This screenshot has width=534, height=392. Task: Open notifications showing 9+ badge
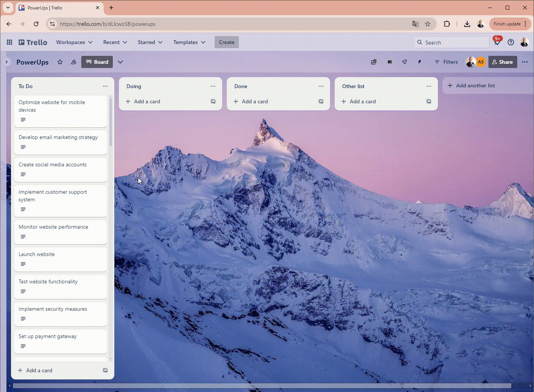pos(497,42)
